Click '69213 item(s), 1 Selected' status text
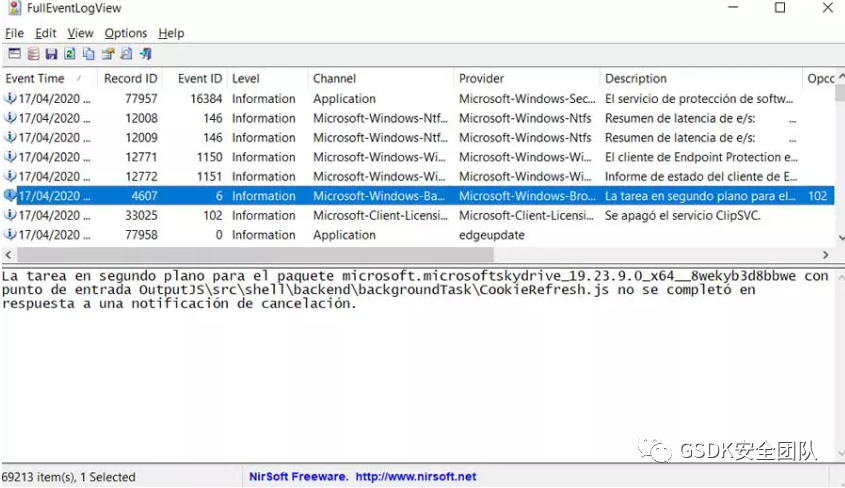Screen dimensions: 845x488 68,477
